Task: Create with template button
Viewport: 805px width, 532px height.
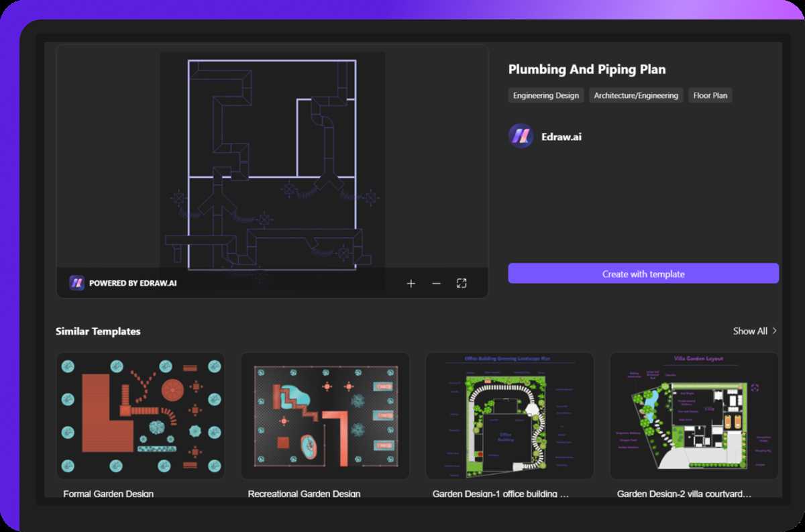Action: pyautogui.click(x=643, y=274)
